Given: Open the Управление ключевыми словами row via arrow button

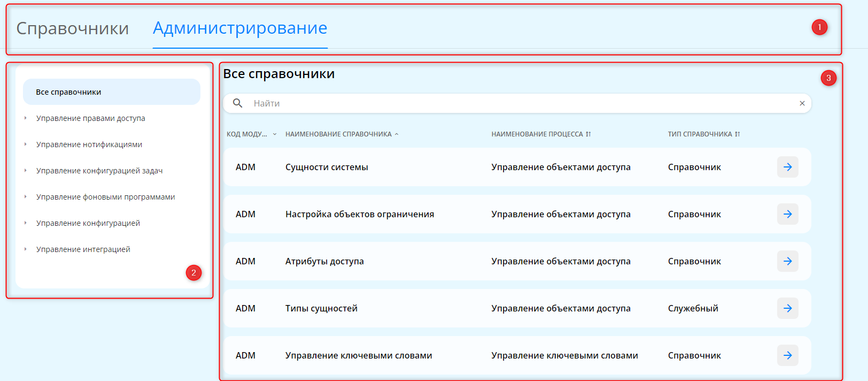Looking at the screenshot, I should tap(788, 355).
